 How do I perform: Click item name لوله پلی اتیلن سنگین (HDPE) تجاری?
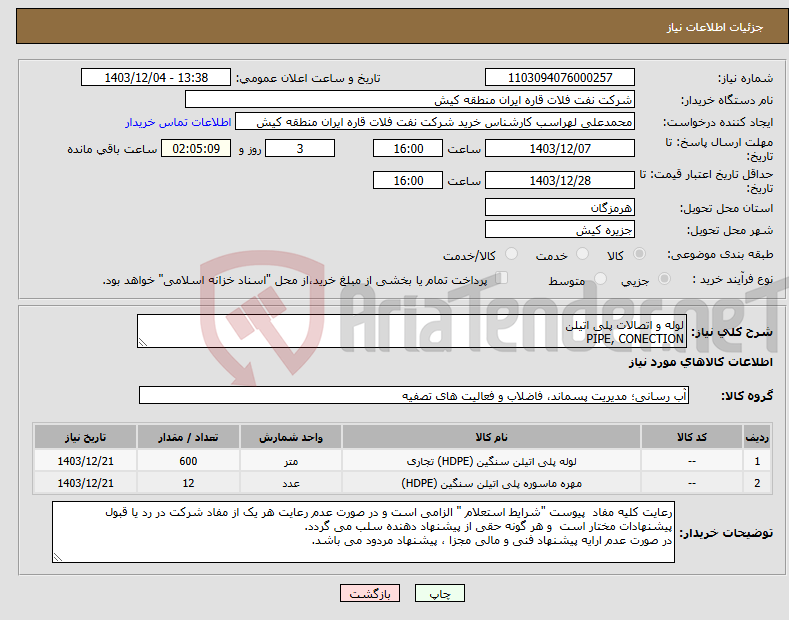click(x=491, y=461)
